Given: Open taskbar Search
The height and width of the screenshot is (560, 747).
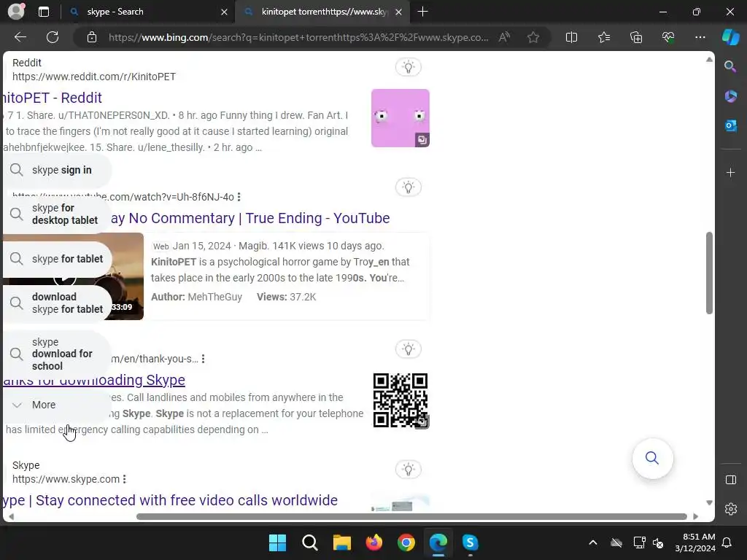Looking at the screenshot, I should (309, 542).
